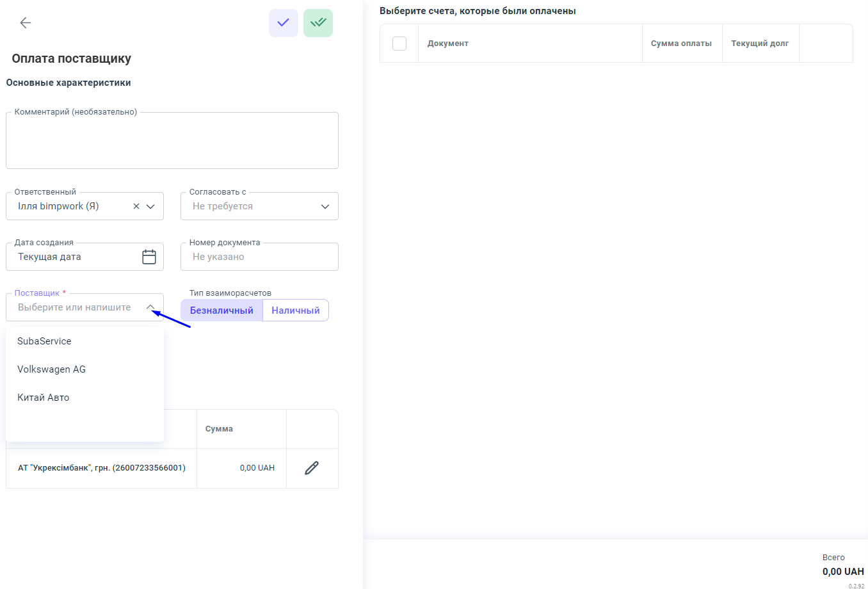The width and height of the screenshot is (868, 589).
Task: Click the Документ column header
Action: (448, 44)
